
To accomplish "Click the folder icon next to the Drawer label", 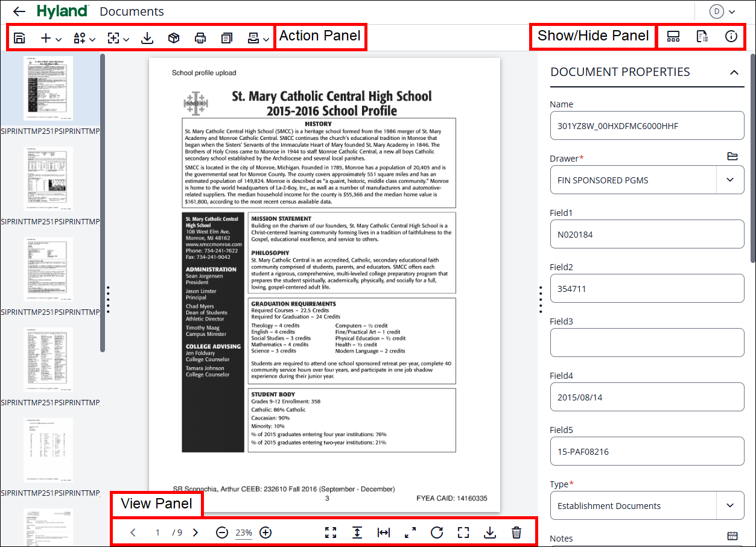I will (x=732, y=157).
